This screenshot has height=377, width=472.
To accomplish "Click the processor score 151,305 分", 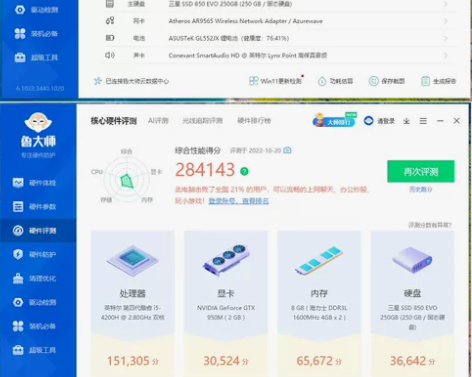I will tap(133, 361).
